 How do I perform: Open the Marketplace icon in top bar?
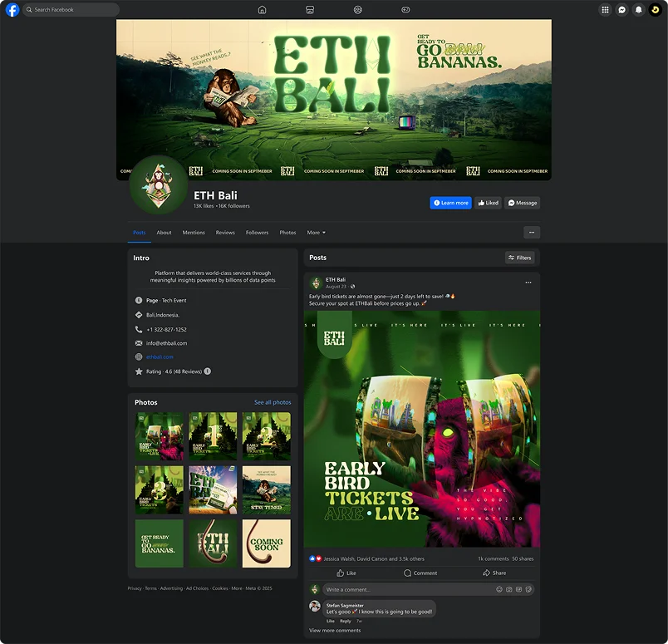[310, 9]
